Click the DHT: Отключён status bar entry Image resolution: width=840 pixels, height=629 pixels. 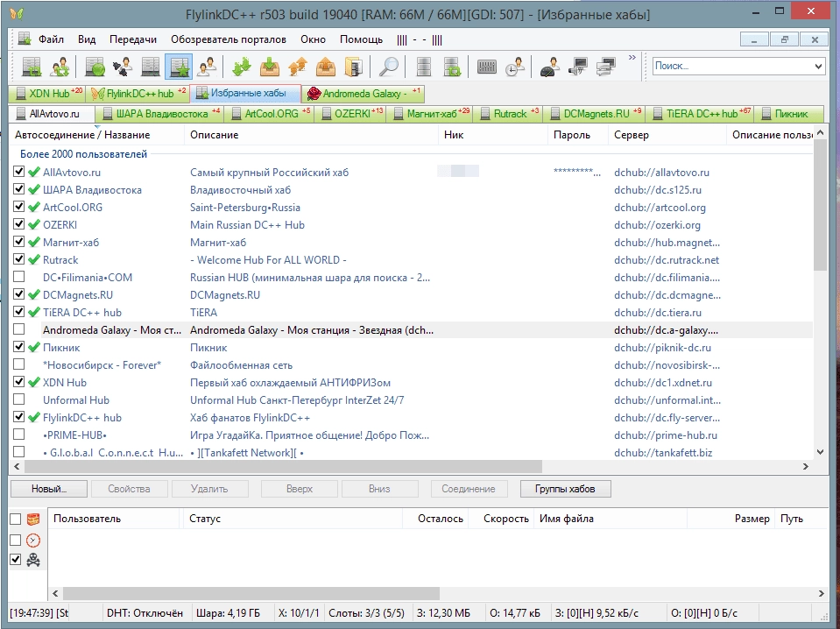point(145,613)
